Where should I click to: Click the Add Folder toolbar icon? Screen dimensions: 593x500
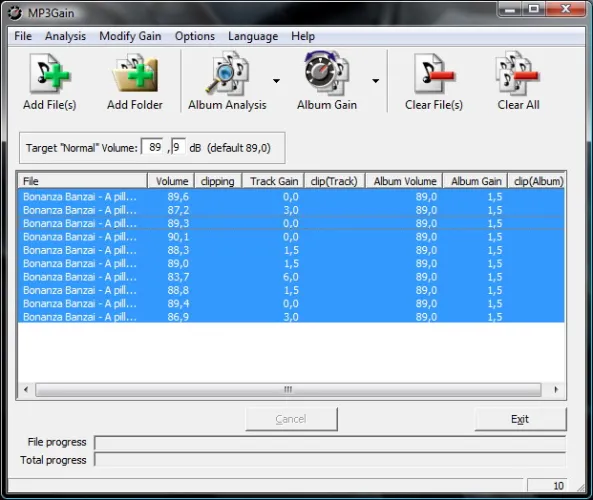(135, 81)
